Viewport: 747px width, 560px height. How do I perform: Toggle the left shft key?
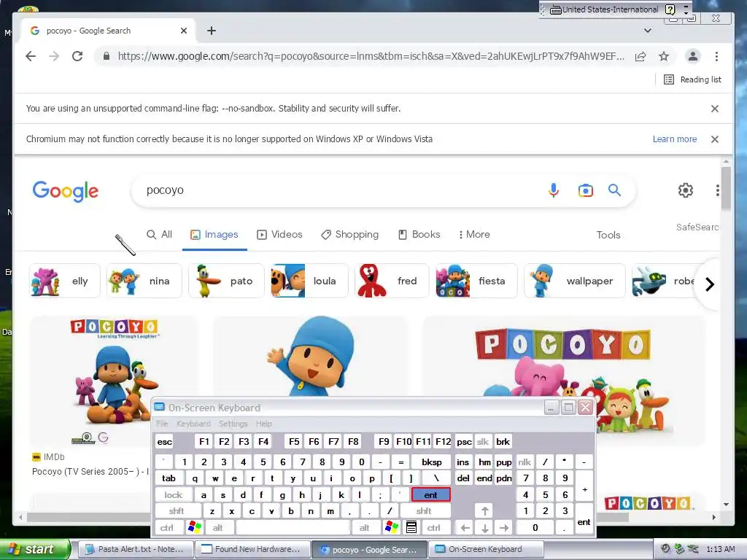point(177,511)
